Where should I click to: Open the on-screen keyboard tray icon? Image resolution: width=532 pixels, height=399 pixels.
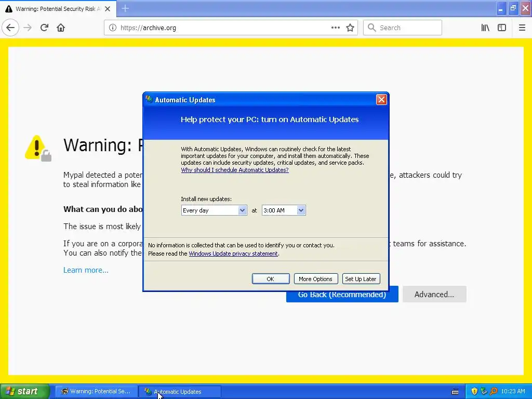point(455,392)
